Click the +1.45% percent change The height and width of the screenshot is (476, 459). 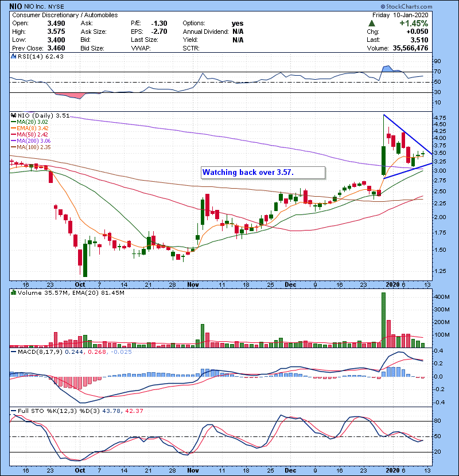pos(414,24)
